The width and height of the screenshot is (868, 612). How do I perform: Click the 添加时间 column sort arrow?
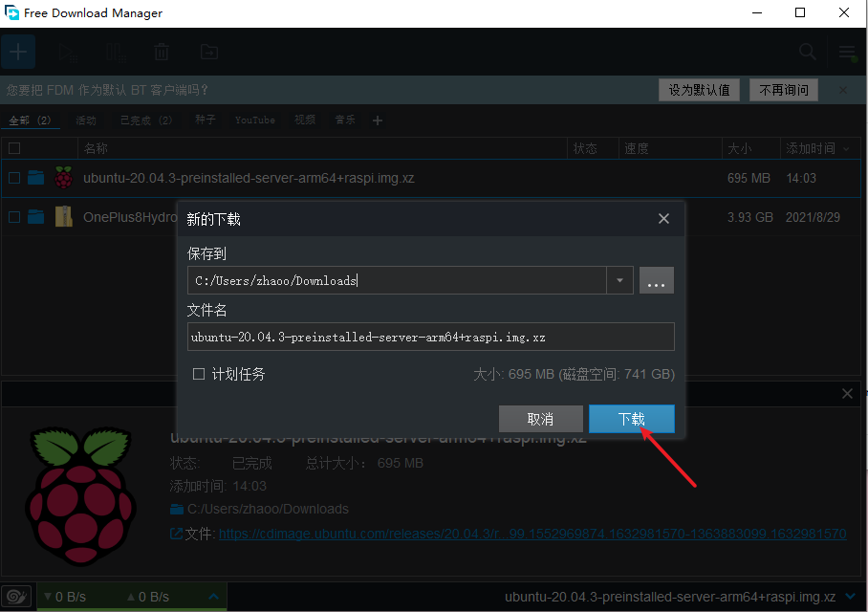[846, 148]
